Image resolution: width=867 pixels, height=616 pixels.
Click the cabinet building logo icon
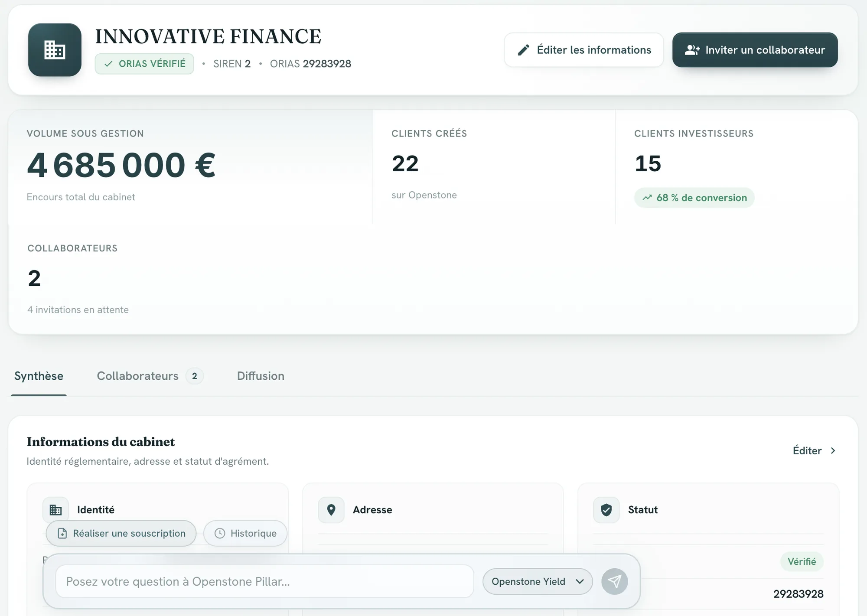(x=55, y=50)
